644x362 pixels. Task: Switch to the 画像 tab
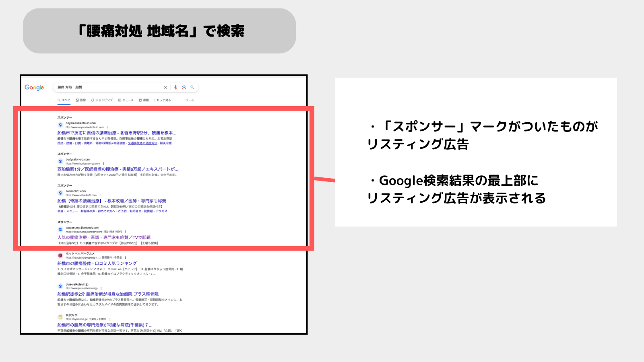point(81,100)
